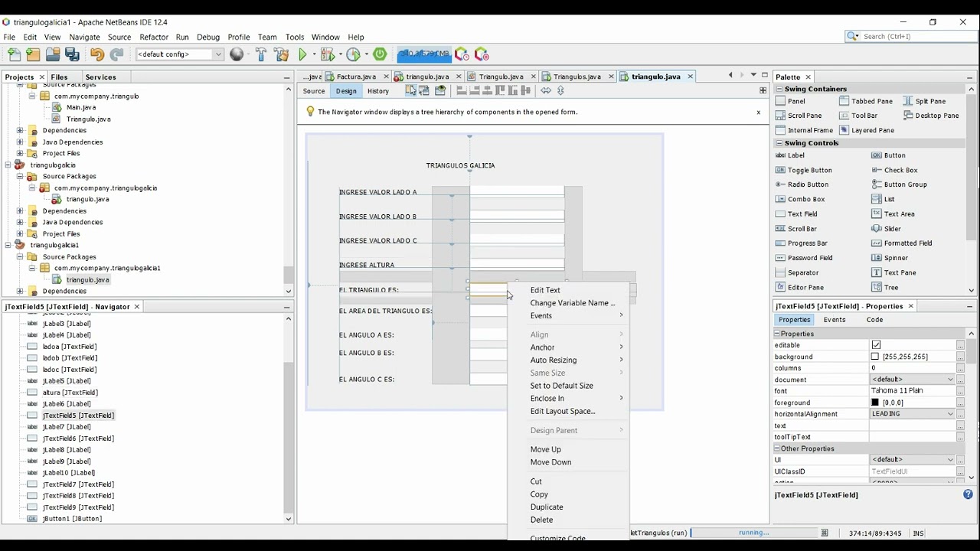The image size is (980, 551).
Task: Switch to the Source view tab
Action: 314,91
